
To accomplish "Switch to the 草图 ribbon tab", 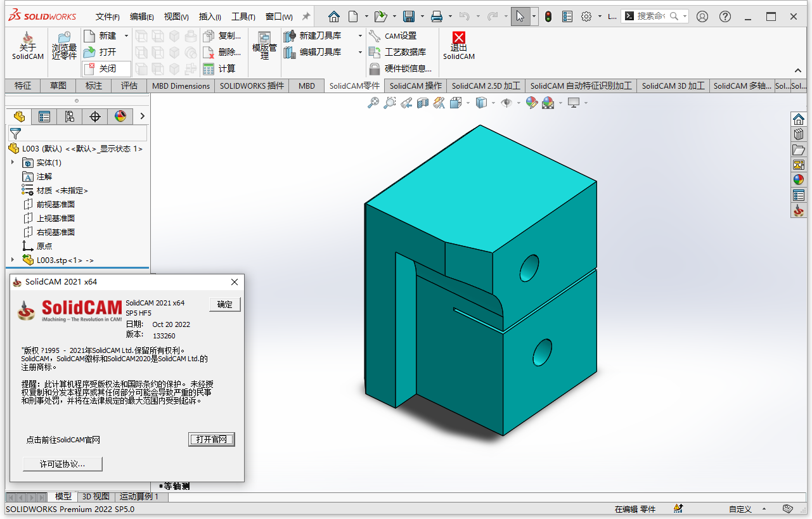I will pos(58,86).
